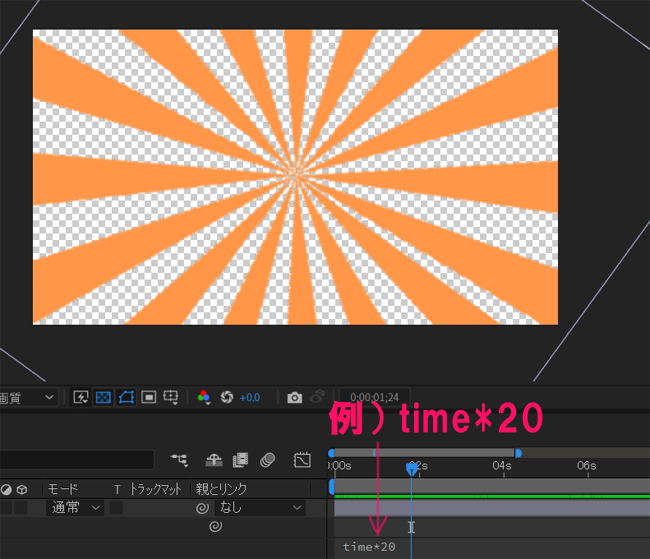650x559 pixels.
Task: Take a snapshot with the camera icon
Action: (x=294, y=397)
